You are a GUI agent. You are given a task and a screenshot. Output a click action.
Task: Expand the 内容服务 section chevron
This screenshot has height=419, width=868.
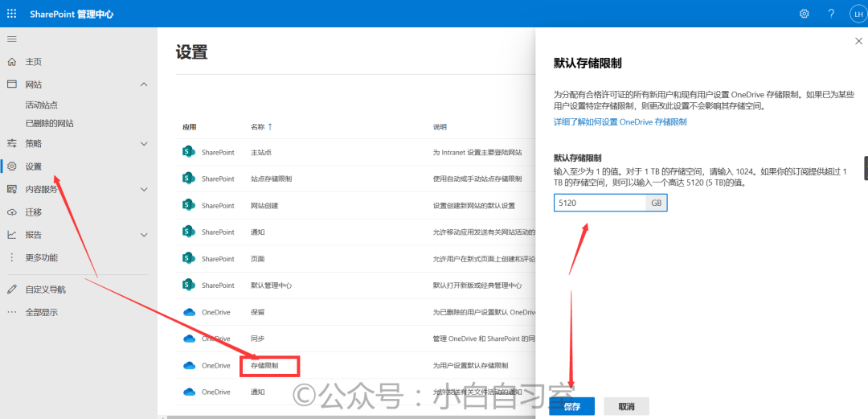click(144, 189)
